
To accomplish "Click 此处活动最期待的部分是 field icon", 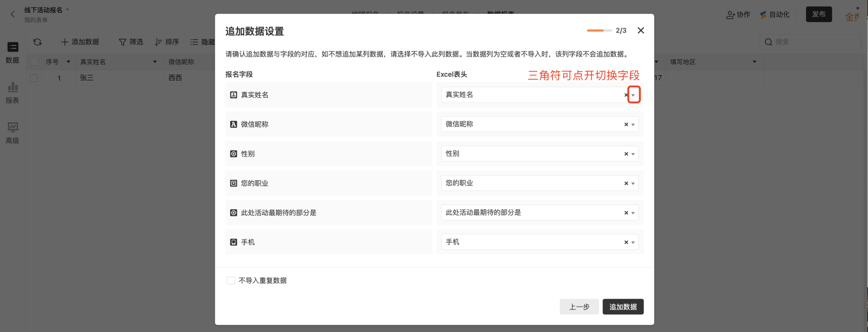I will [233, 213].
